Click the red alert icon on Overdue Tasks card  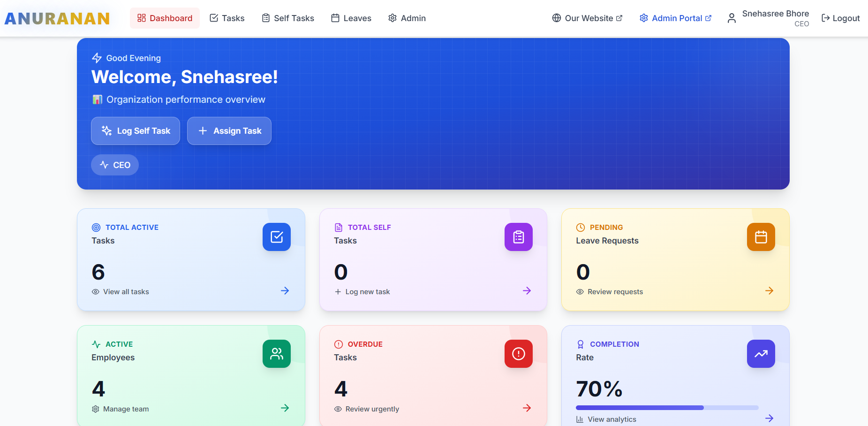[x=518, y=354]
